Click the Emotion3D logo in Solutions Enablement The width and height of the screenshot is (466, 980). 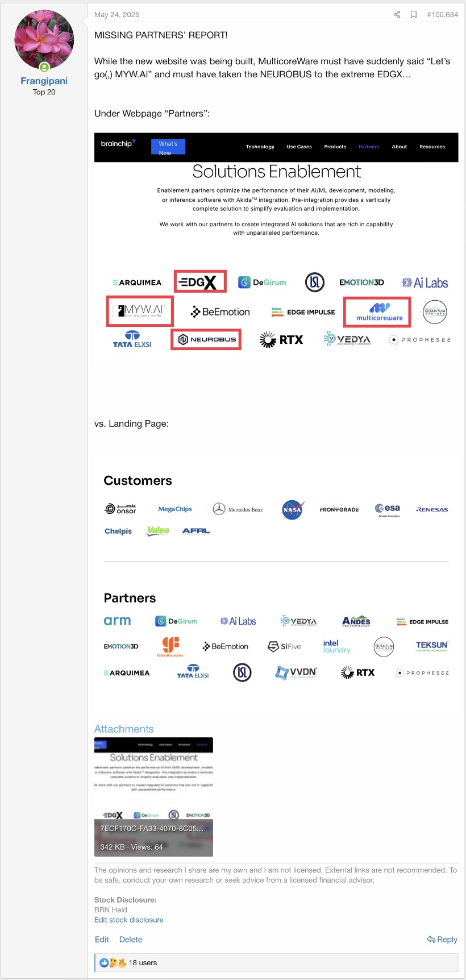tap(361, 283)
